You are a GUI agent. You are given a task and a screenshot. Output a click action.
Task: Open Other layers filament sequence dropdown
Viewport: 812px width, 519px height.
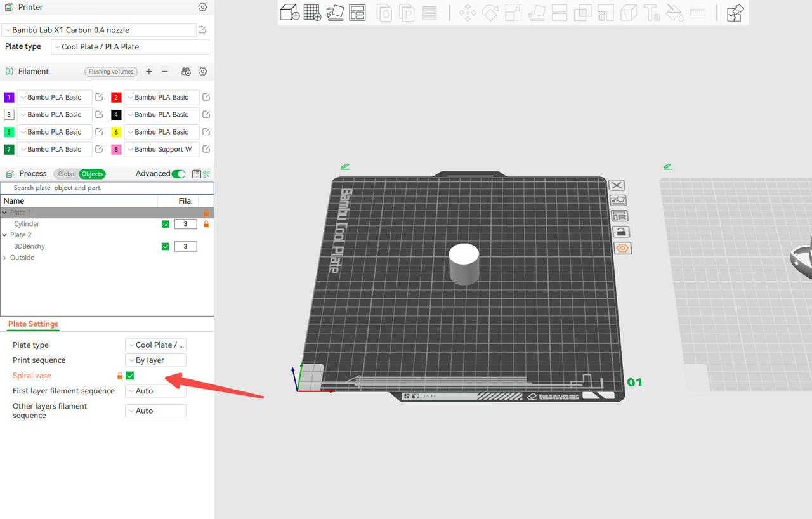coord(155,411)
